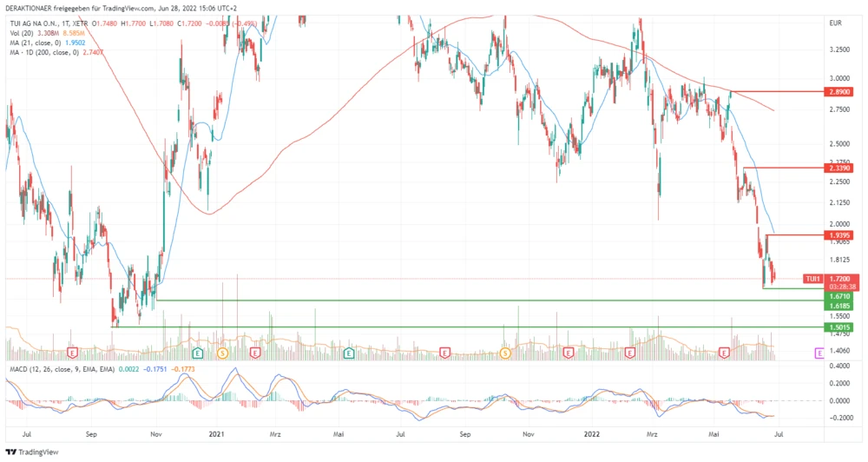This screenshot has width=868, height=462.
Task: Click the 2022 label on time axis
Action: click(592, 434)
